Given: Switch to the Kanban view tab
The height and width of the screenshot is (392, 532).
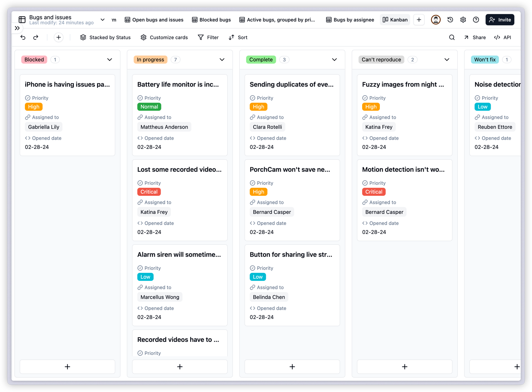Looking at the screenshot, I should (395, 19).
